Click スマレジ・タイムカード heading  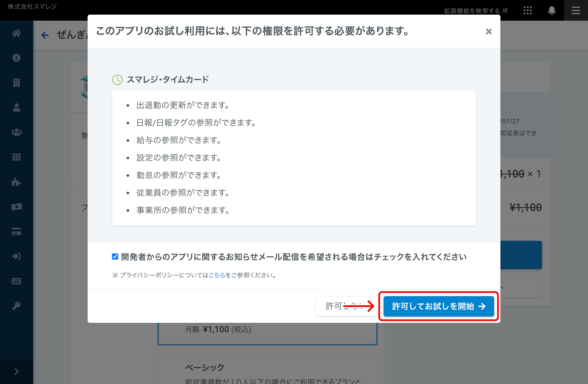tap(168, 79)
